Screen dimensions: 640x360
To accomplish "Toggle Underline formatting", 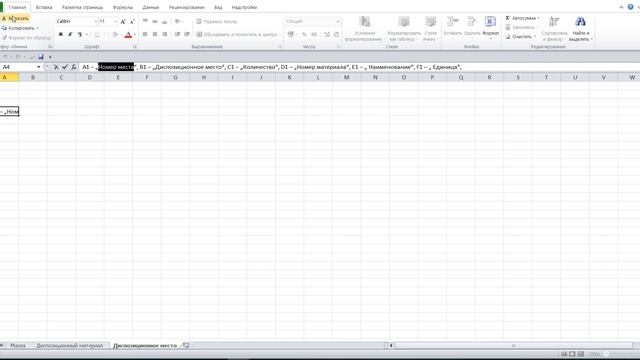I will 80,35.
